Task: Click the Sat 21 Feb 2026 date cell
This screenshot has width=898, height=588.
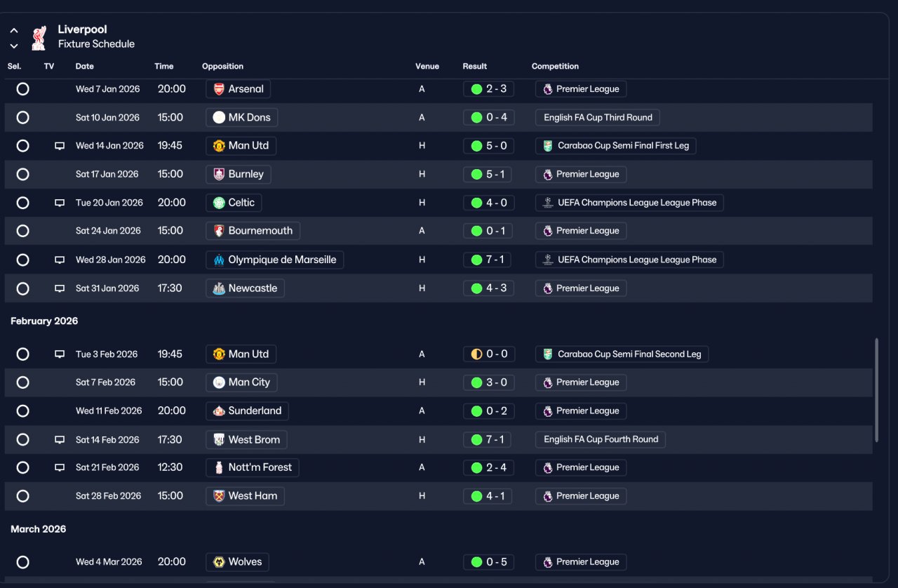Action: (x=107, y=467)
